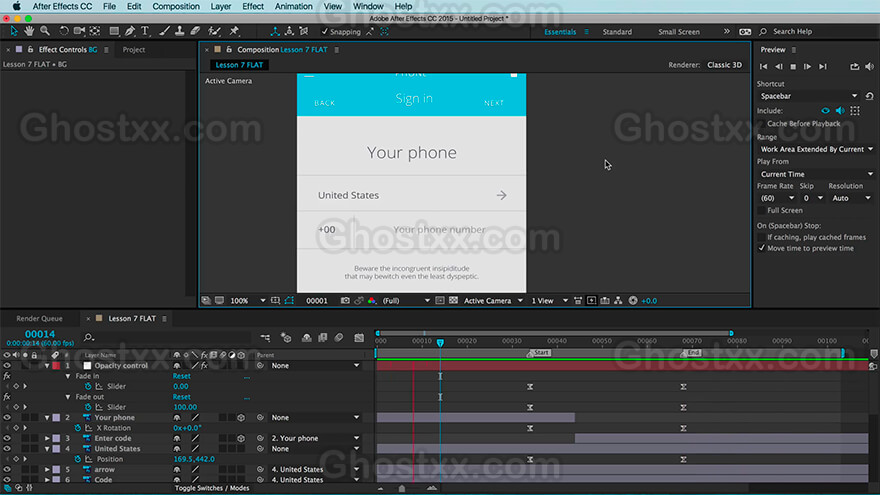Viewport: 880px width, 495px height.
Task: Click the take snapshot camera icon
Action: pyautogui.click(x=345, y=301)
